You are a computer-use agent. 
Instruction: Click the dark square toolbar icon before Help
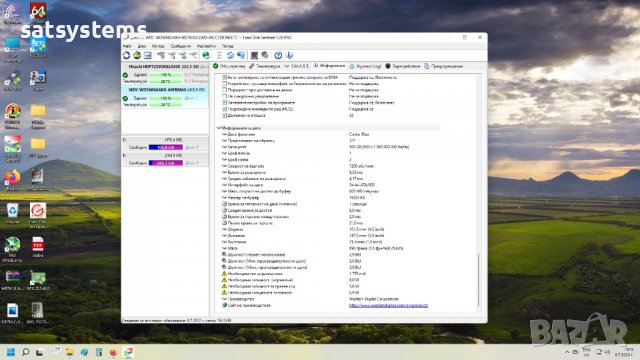[254, 55]
